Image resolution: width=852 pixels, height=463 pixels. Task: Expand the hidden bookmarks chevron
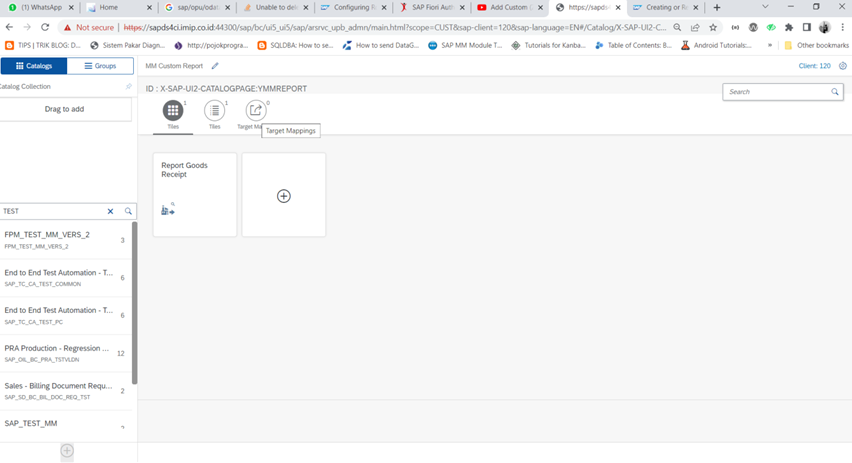[x=769, y=46]
